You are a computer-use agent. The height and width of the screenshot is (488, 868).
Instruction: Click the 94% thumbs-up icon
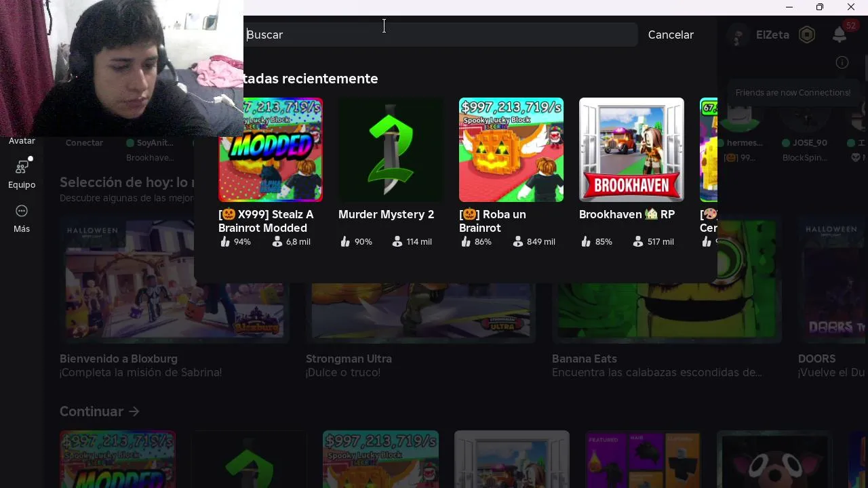pos(225,241)
